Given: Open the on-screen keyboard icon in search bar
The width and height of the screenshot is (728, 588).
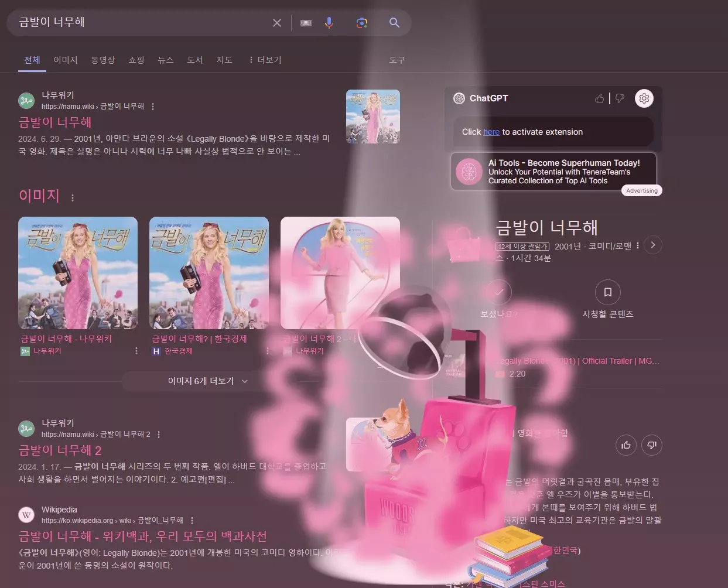Looking at the screenshot, I should (305, 22).
